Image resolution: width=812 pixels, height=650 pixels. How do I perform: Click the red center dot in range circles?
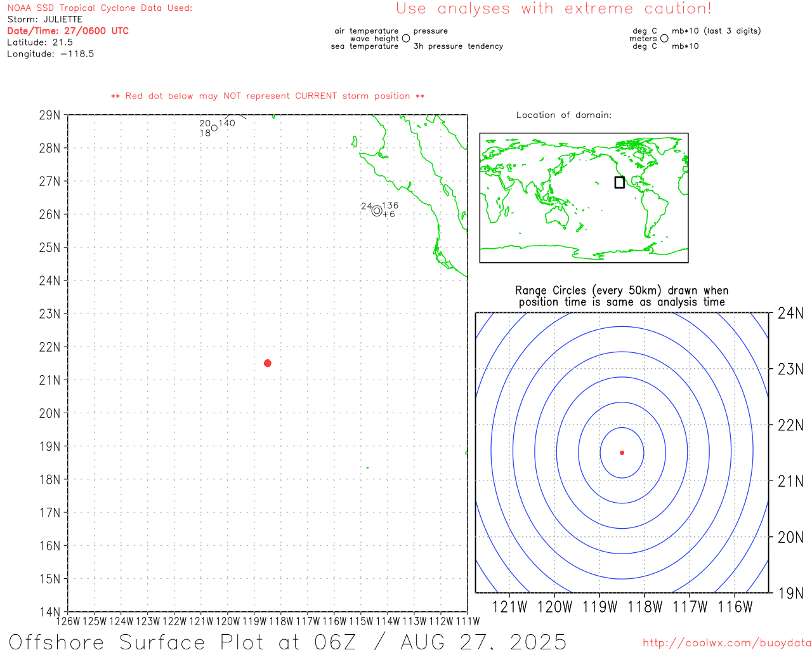622,453
